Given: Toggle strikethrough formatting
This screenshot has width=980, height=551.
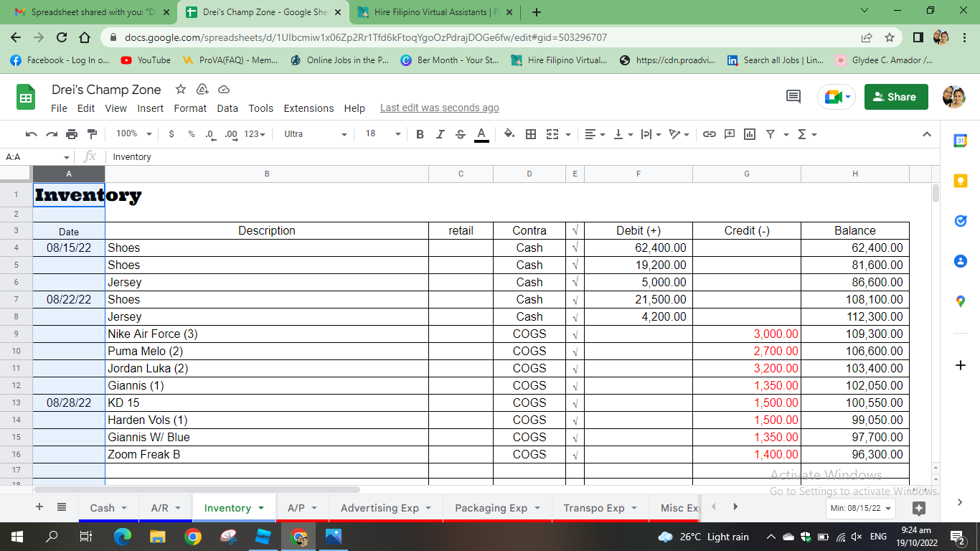Looking at the screenshot, I should pyautogui.click(x=461, y=134).
